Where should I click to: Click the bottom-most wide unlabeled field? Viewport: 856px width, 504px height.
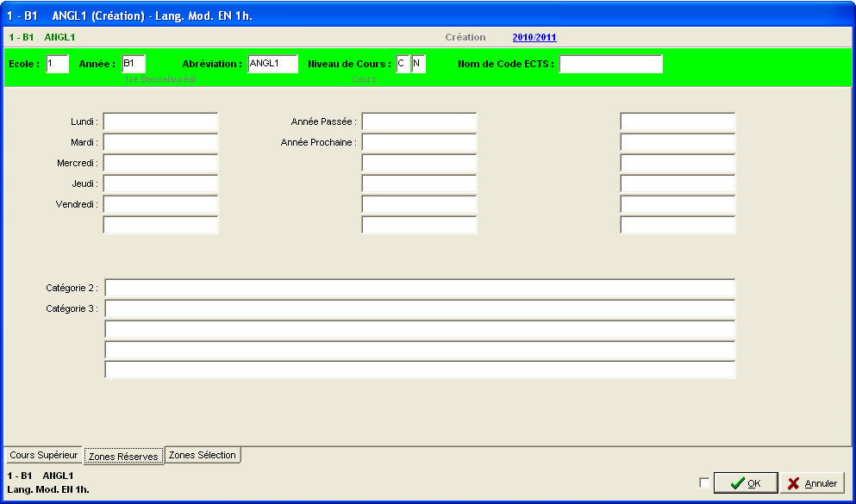click(x=420, y=370)
